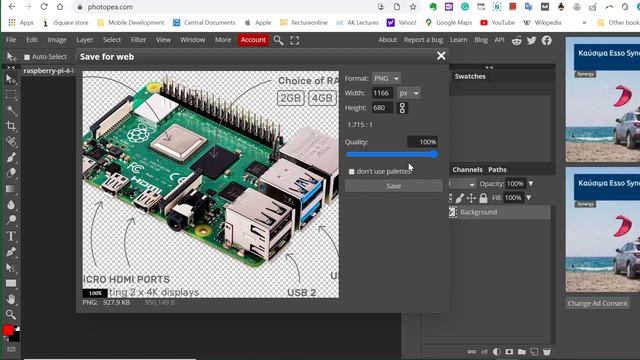Switch to the Swatches tab
This screenshot has width=640, height=360.
470,76
